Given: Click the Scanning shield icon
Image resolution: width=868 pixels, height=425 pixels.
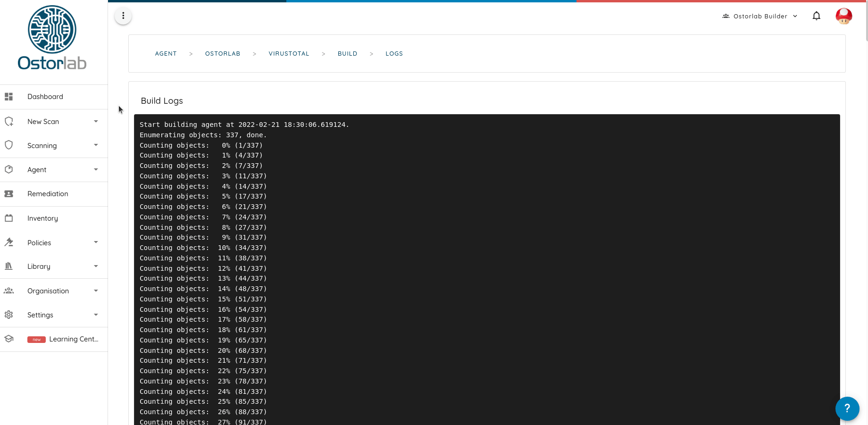Looking at the screenshot, I should pyautogui.click(x=8, y=145).
